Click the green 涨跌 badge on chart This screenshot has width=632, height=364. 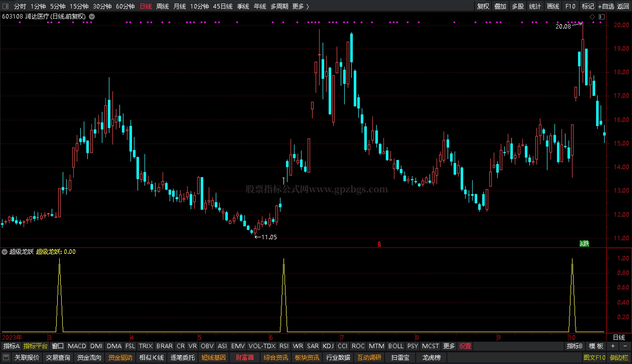coord(584,243)
